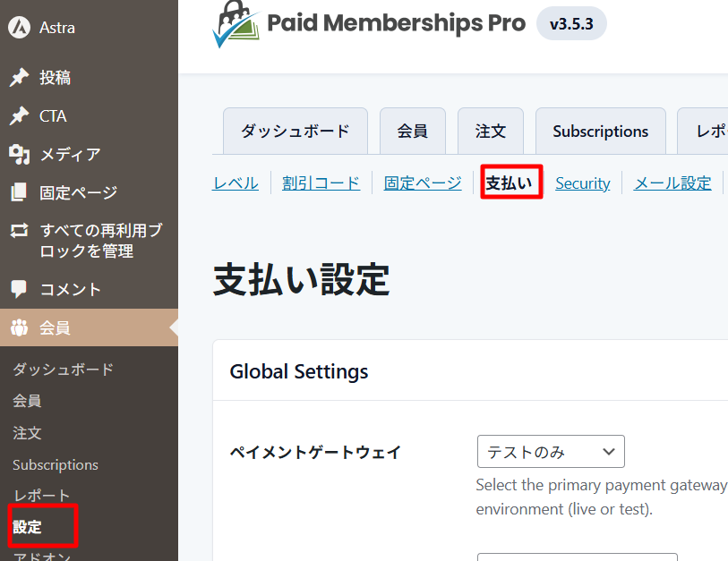Screen dimensions: 728x561
Task: Select the 支払い settings sub-tab
Action: click(509, 183)
